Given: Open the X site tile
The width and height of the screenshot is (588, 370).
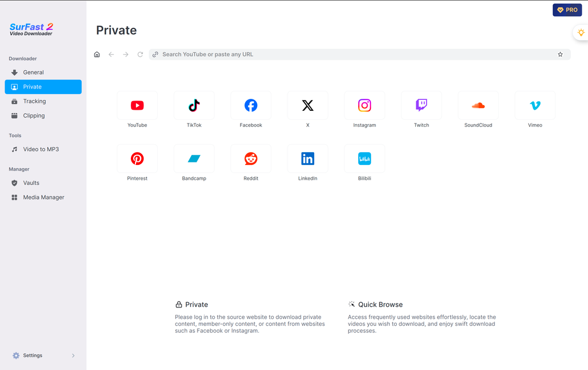Looking at the screenshot, I should (308, 106).
